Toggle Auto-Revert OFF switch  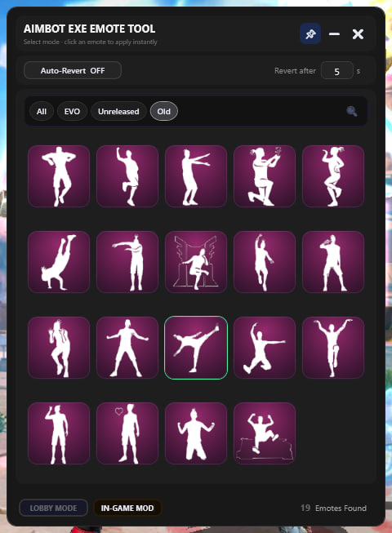(73, 71)
